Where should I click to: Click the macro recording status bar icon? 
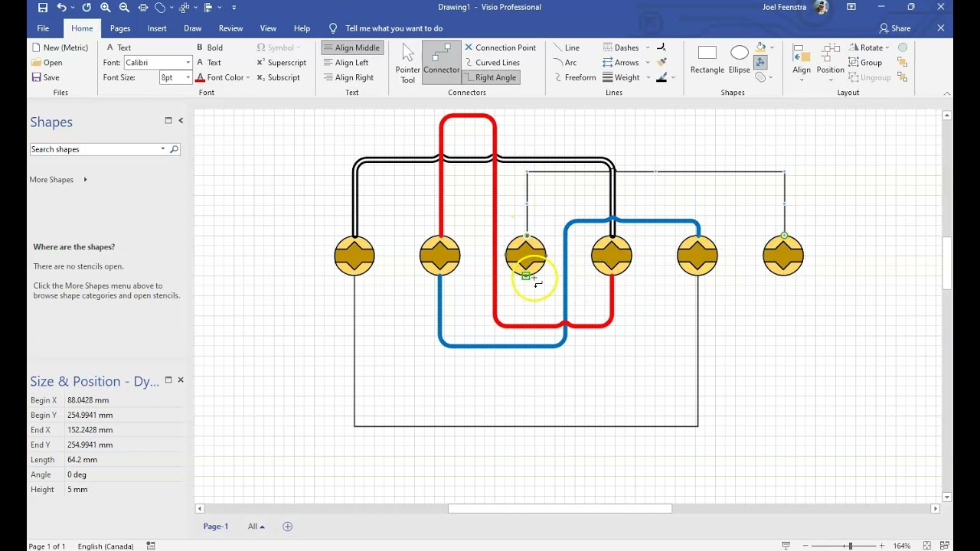[x=151, y=546]
